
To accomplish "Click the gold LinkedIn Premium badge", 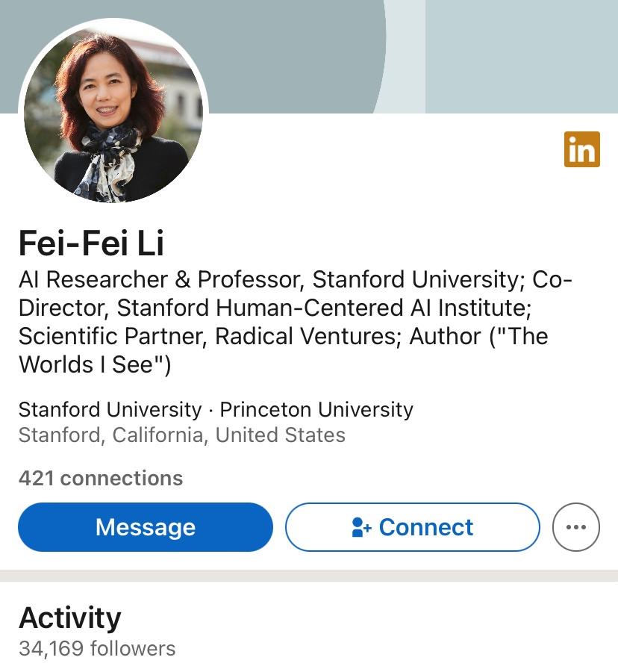I will click(582, 149).
